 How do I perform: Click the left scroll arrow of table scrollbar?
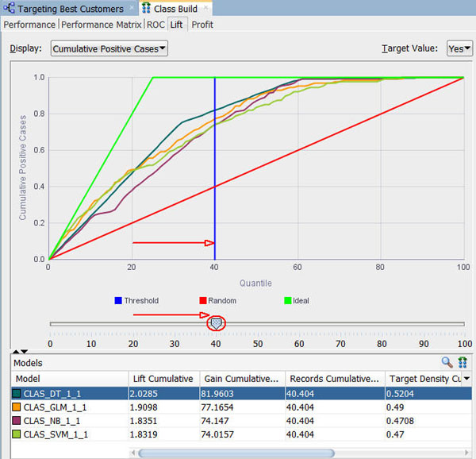click(133, 453)
